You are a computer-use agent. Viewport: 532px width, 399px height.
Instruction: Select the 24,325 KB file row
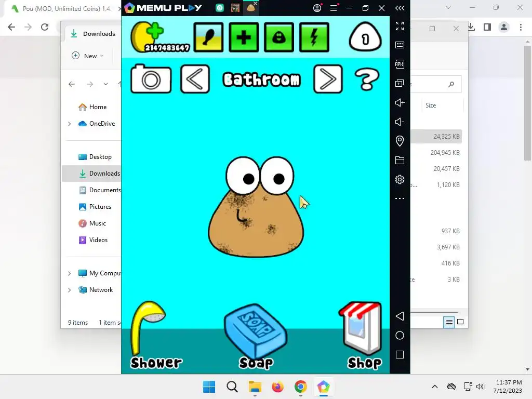click(436, 137)
